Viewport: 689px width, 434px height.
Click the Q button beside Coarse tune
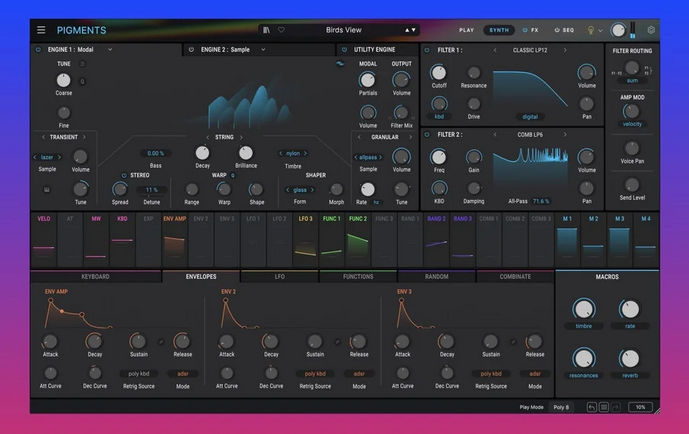pos(82,81)
